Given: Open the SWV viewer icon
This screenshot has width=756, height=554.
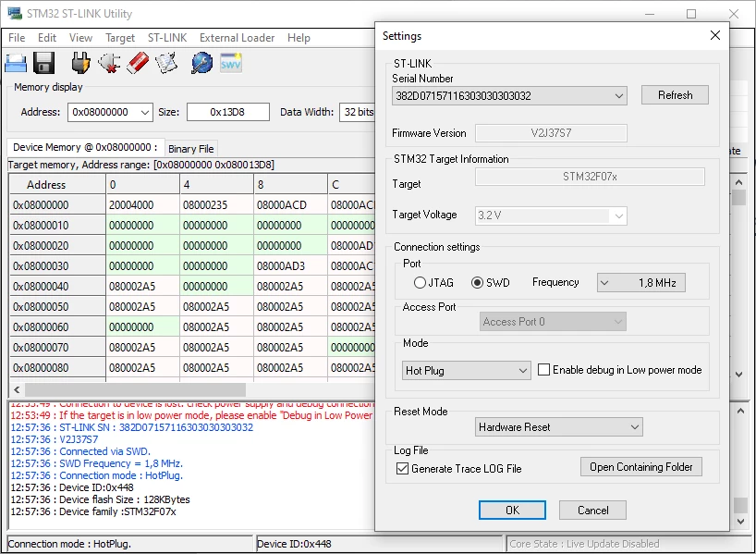Looking at the screenshot, I should pyautogui.click(x=231, y=63).
